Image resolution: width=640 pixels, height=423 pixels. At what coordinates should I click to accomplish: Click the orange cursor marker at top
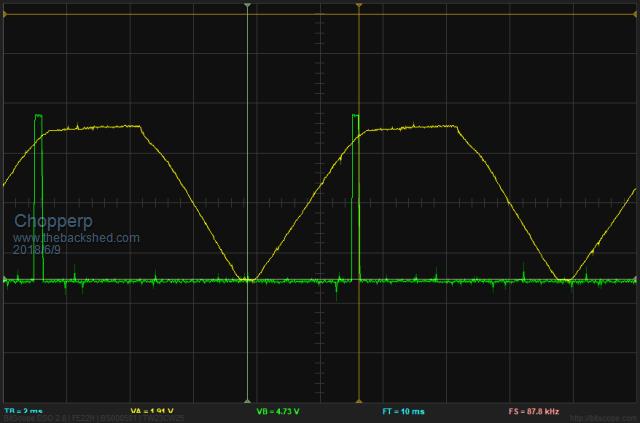358,6
